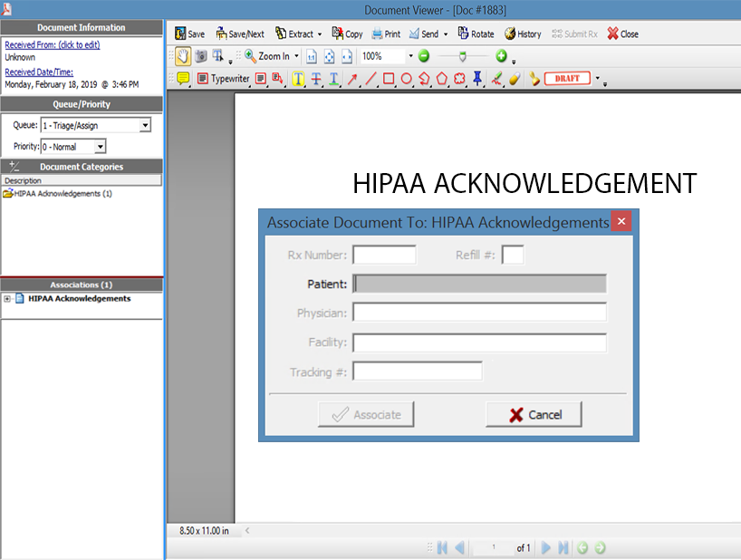Select the rectangle shape tool
This screenshot has height=560, width=741.
389,79
